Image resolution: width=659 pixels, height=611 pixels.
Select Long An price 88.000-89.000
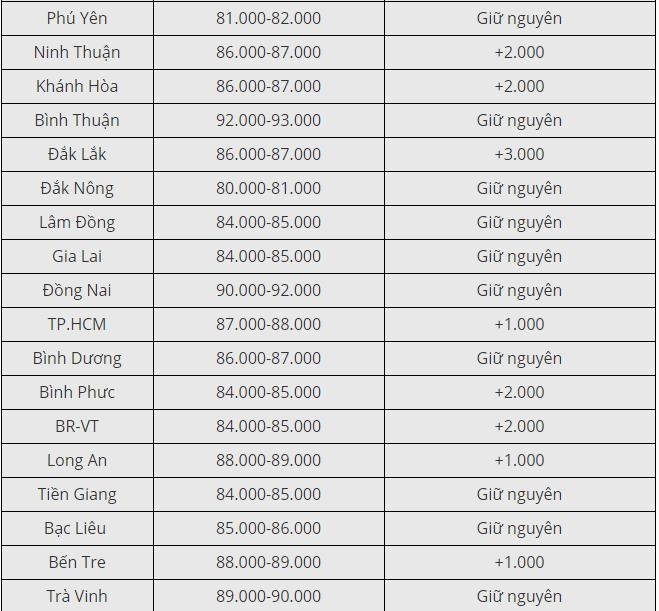[269, 461]
